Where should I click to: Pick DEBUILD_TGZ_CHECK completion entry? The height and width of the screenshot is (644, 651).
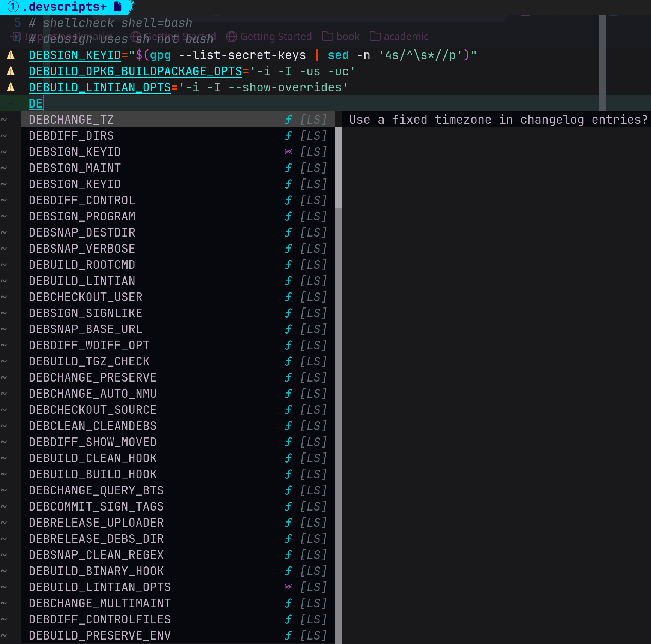click(178, 361)
